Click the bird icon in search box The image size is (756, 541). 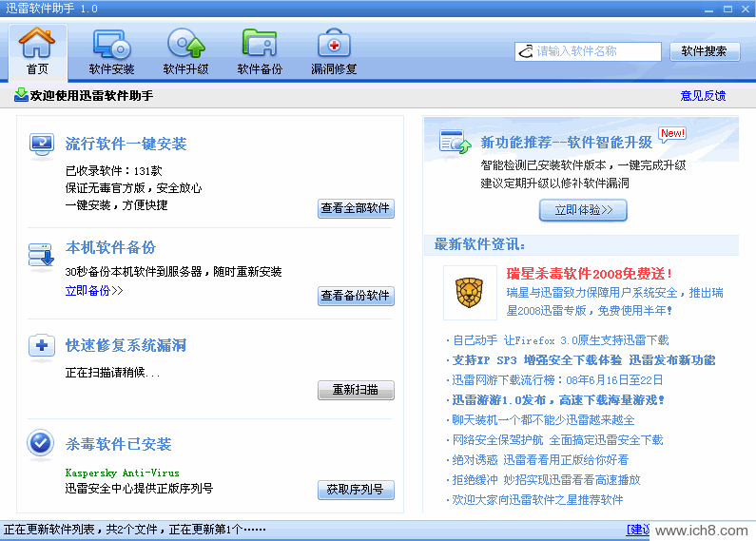pos(526,51)
